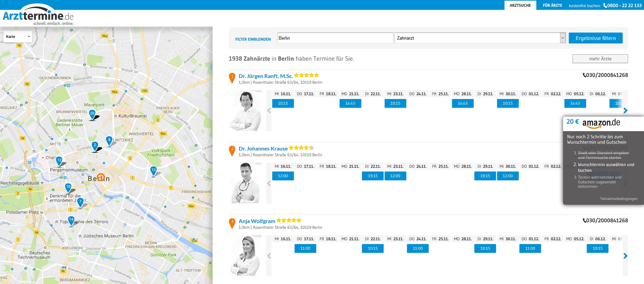Image resolution: width=644 pixels, height=284 pixels.
Task: Click map marker number 12 near Pergamonmuseum
Action: pos(59,161)
